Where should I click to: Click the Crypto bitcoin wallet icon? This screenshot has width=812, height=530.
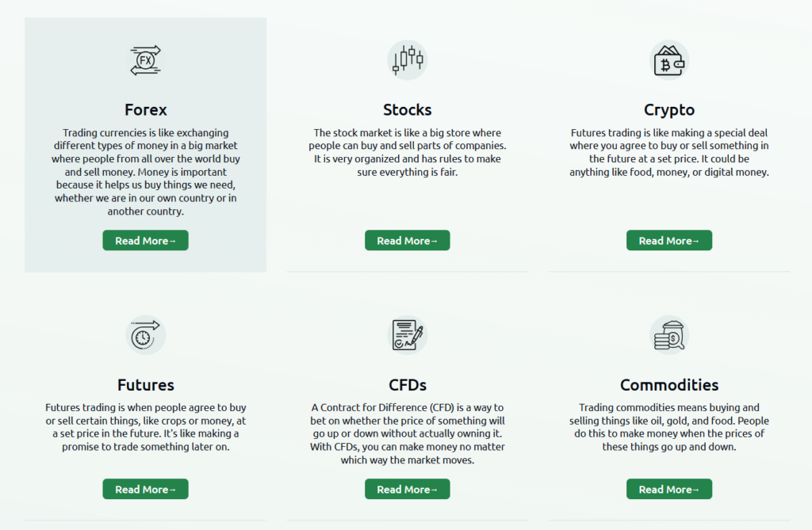[x=668, y=60]
